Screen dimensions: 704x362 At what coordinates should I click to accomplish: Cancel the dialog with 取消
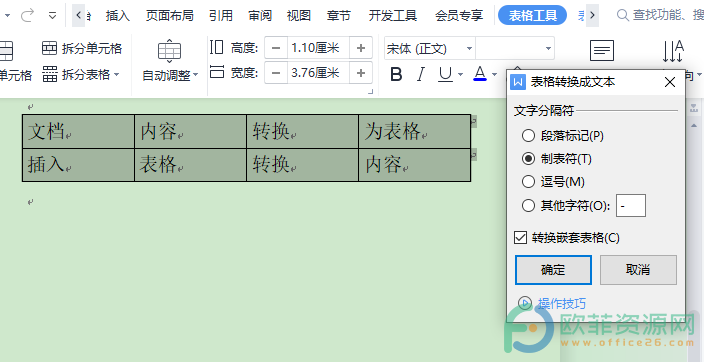[638, 270]
